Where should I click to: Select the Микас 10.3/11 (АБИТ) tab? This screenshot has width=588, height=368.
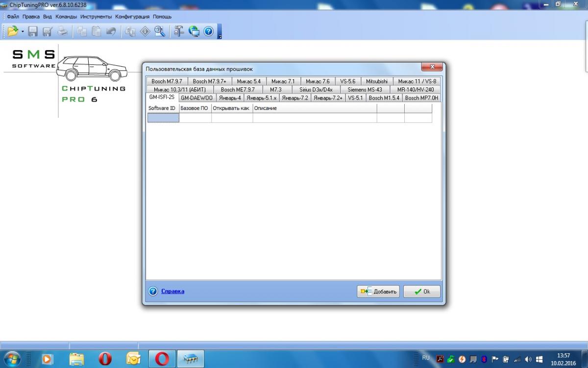(180, 90)
